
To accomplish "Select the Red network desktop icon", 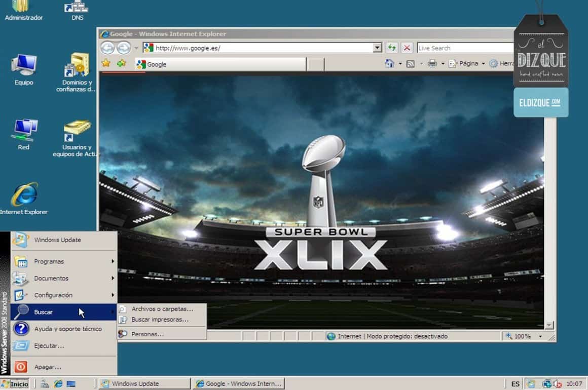I will click(24, 135).
